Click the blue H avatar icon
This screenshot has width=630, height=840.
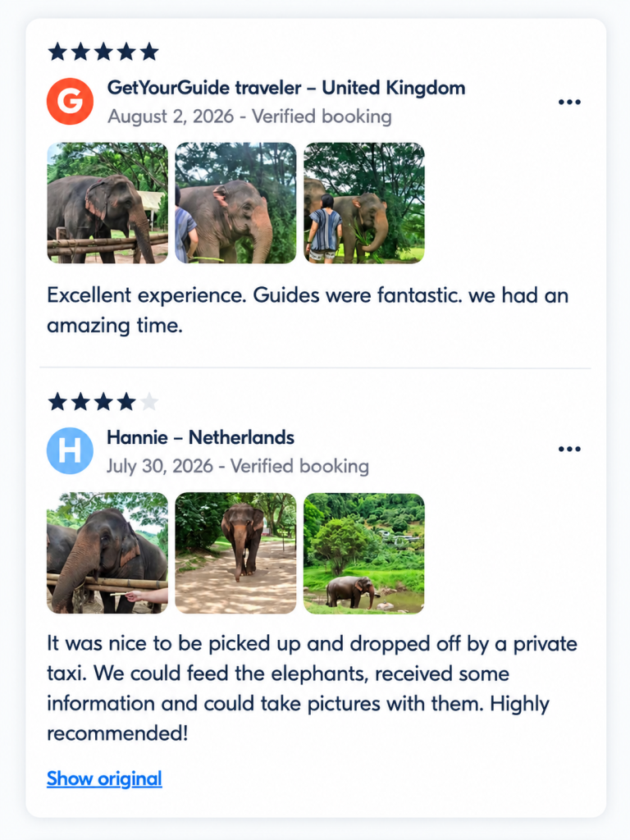[x=71, y=450]
